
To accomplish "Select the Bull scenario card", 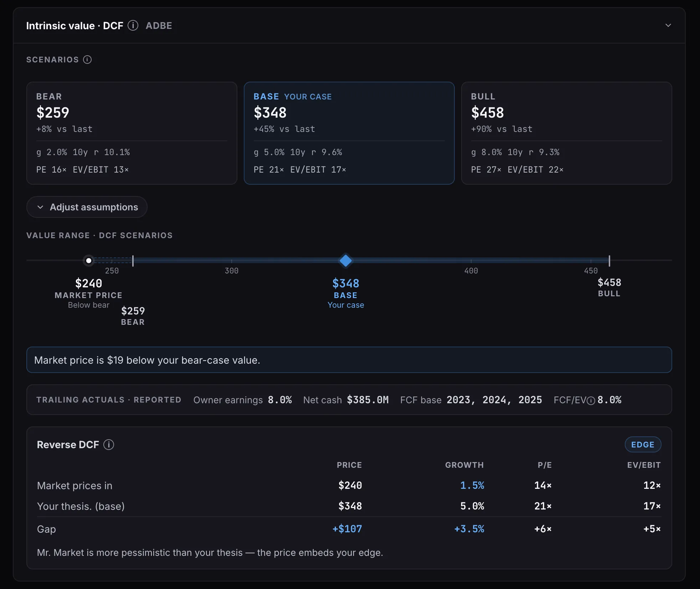I will (567, 133).
